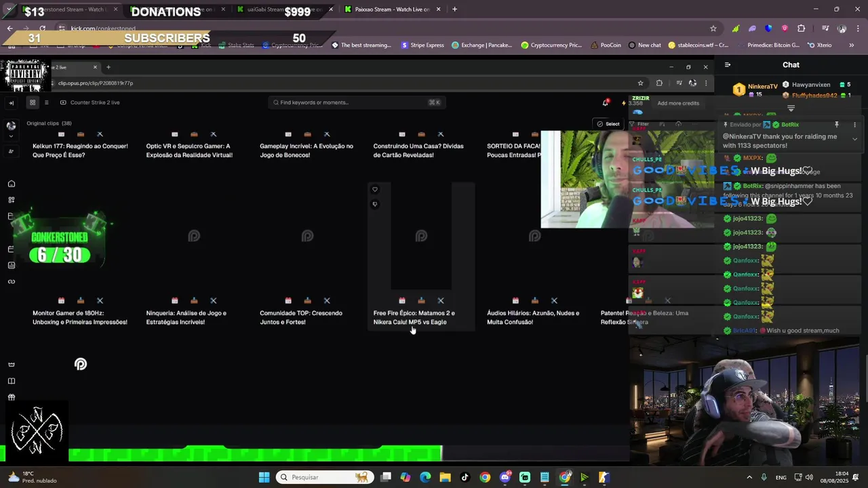Open volume control in system tray
The image size is (868, 488).
(x=809, y=477)
